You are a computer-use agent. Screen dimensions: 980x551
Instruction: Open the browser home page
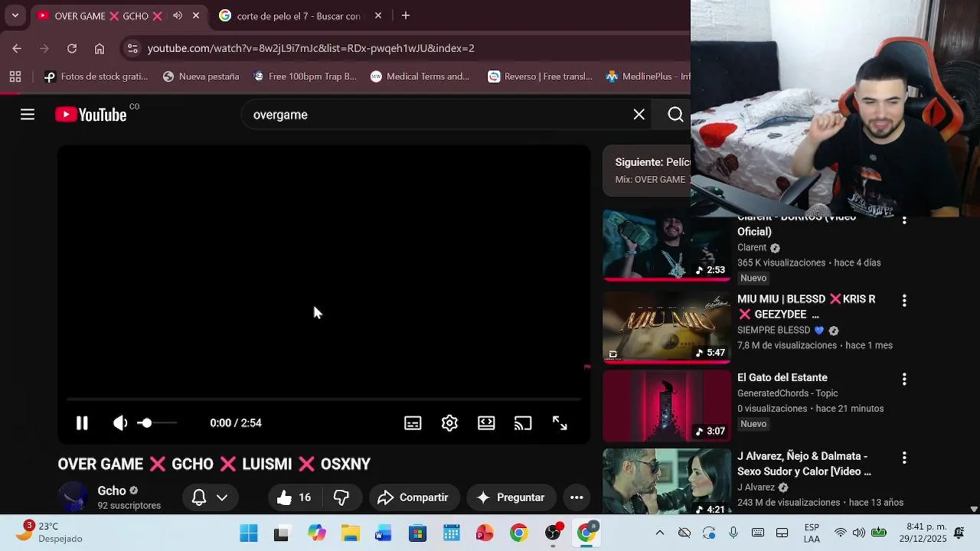[100, 48]
